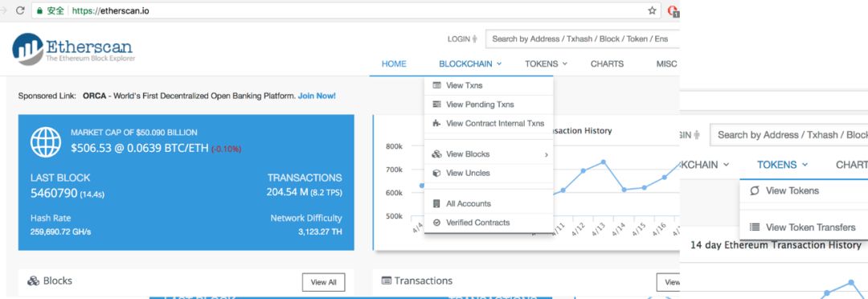Click the Verified Contracts checkmark icon
Viewport: 868px width, 299px height.
tap(436, 222)
